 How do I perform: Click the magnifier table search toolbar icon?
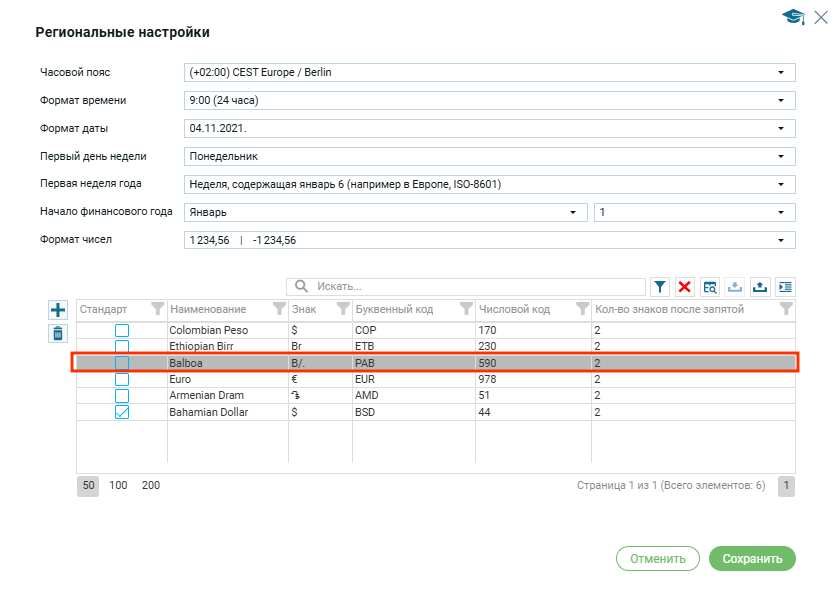[710, 287]
